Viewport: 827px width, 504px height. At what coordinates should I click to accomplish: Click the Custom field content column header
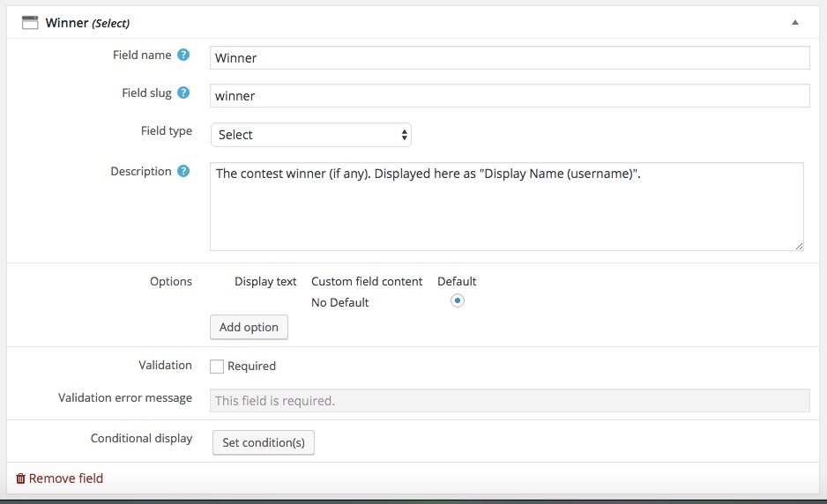click(367, 282)
